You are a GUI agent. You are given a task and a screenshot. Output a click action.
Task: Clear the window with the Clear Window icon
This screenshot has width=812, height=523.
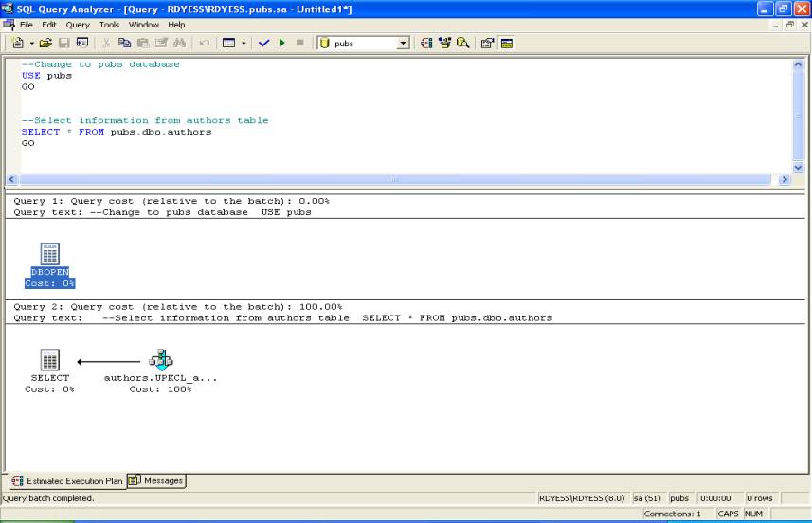point(161,43)
